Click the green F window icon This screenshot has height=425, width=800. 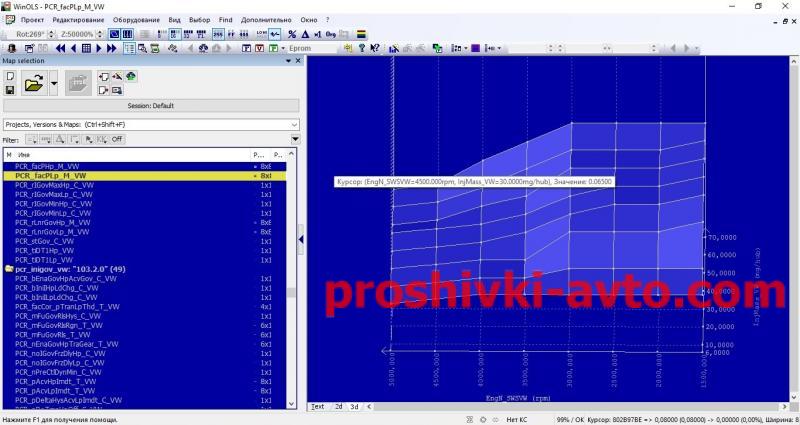coord(273,48)
